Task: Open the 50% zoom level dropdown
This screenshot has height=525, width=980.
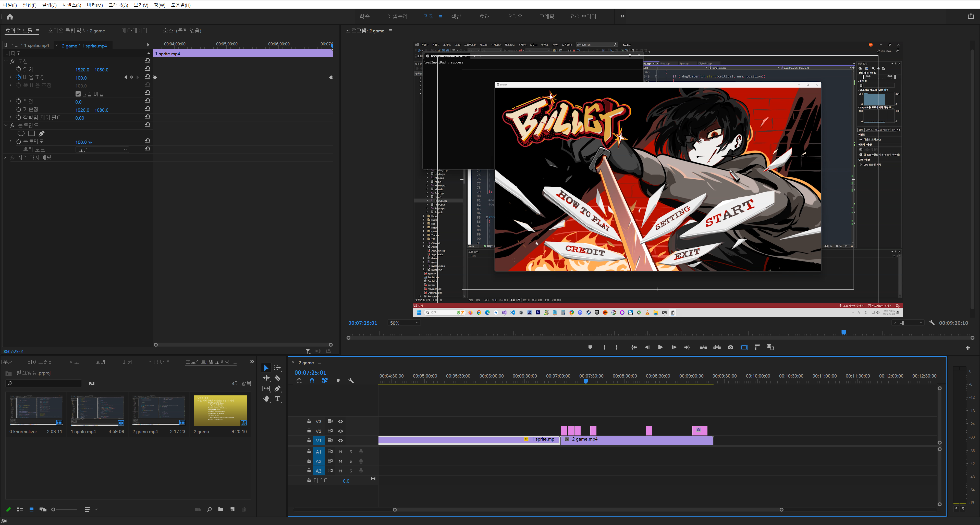Action: 404,323
